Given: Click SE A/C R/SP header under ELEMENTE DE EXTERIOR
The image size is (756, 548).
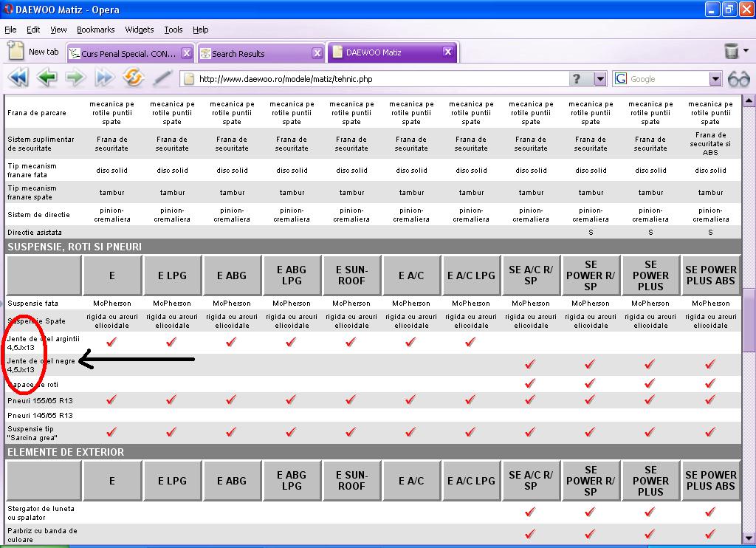Looking at the screenshot, I should click(531, 481).
